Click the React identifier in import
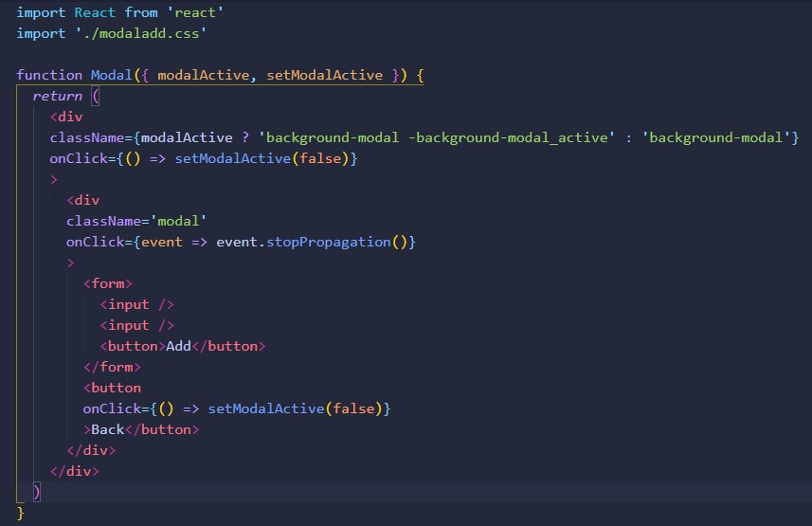This screenshot has height=526, width=812. (95, 12)
